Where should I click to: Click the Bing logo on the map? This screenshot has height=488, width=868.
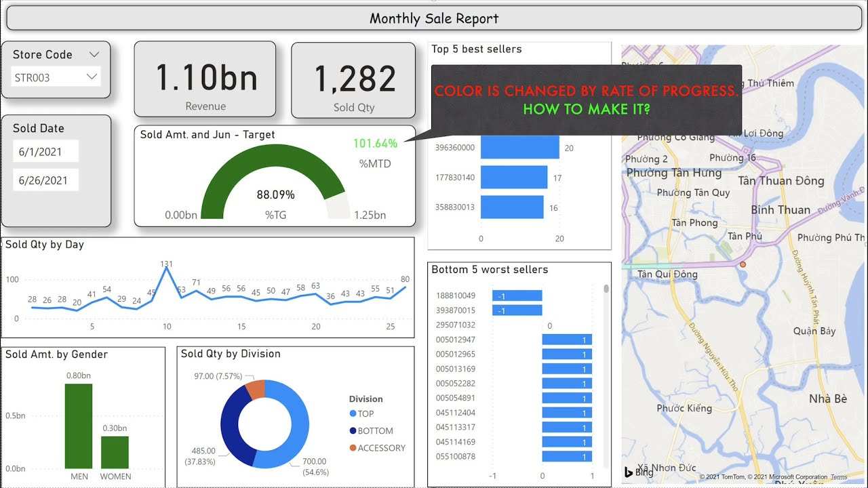pos(639,472)
